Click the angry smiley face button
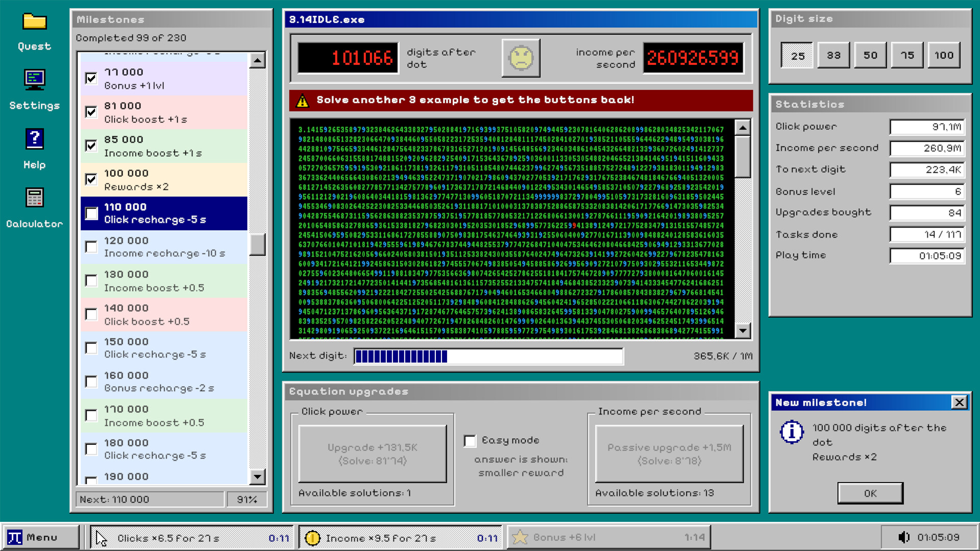 pos(521,58)
